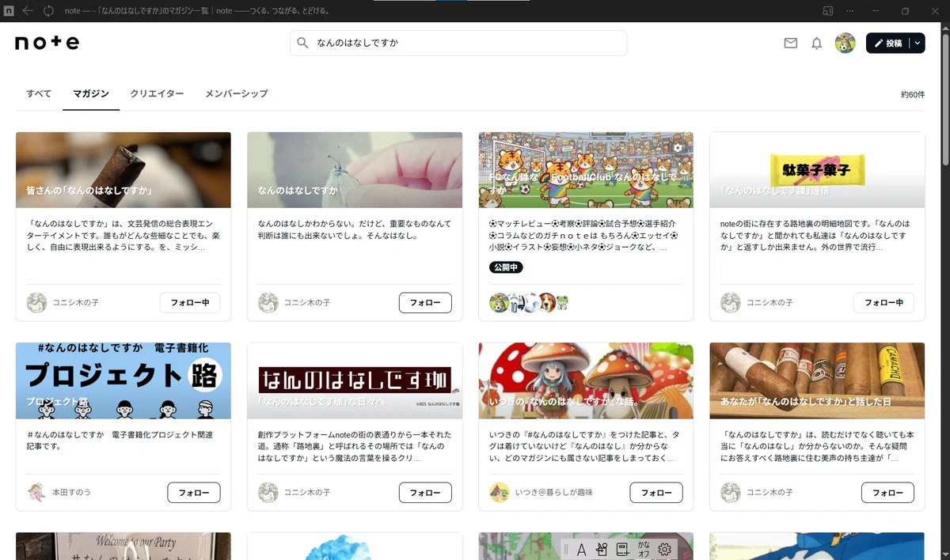
Task: Click description #なんのはなしですか 電子書籍化プロジェクト関連
Action: (120, 441)
